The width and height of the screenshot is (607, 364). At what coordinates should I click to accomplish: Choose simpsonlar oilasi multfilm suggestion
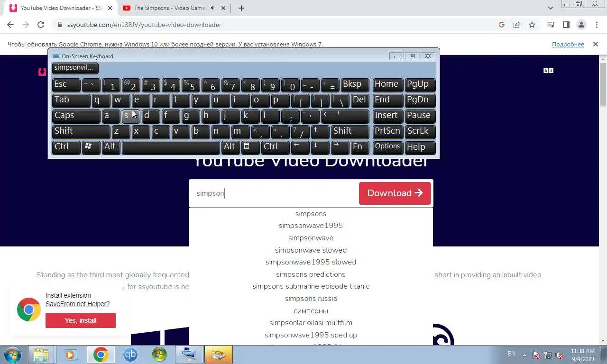[x=311, y=323]
